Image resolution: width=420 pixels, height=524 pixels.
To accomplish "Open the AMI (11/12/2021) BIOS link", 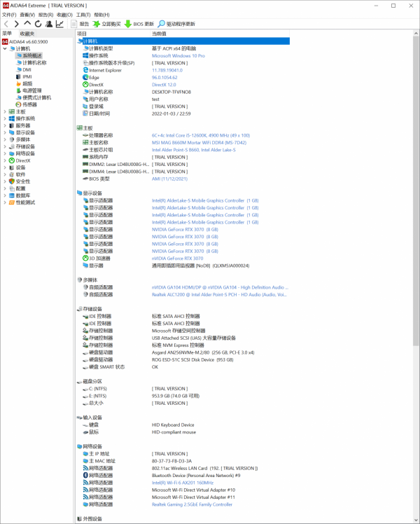I will tap(169, 179).
